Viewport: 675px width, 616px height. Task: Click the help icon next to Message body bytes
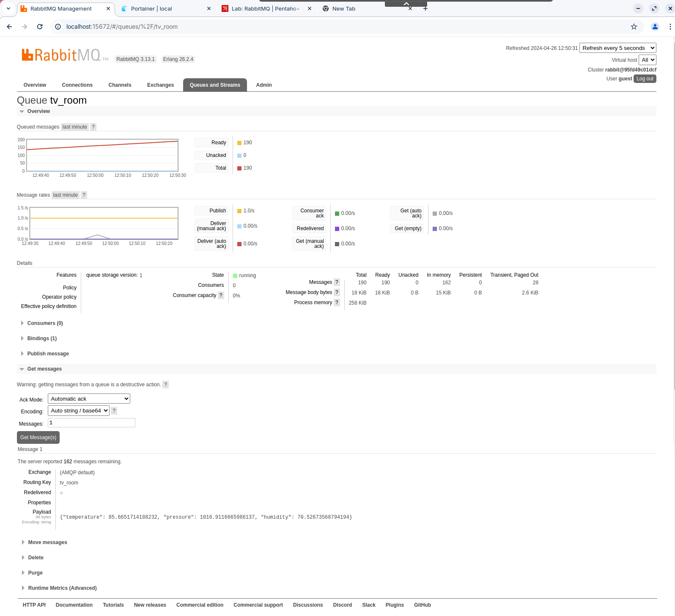[x=337, y=292]
